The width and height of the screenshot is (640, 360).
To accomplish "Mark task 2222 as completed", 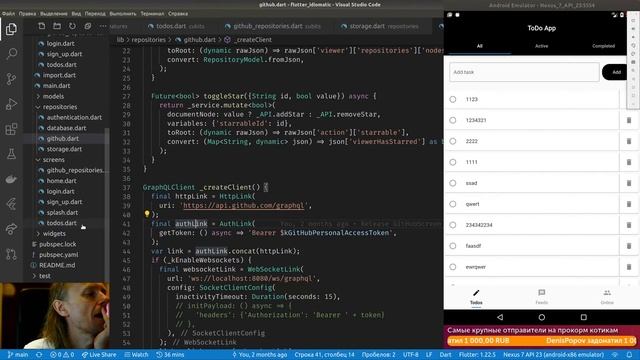I will pos(453,141).
